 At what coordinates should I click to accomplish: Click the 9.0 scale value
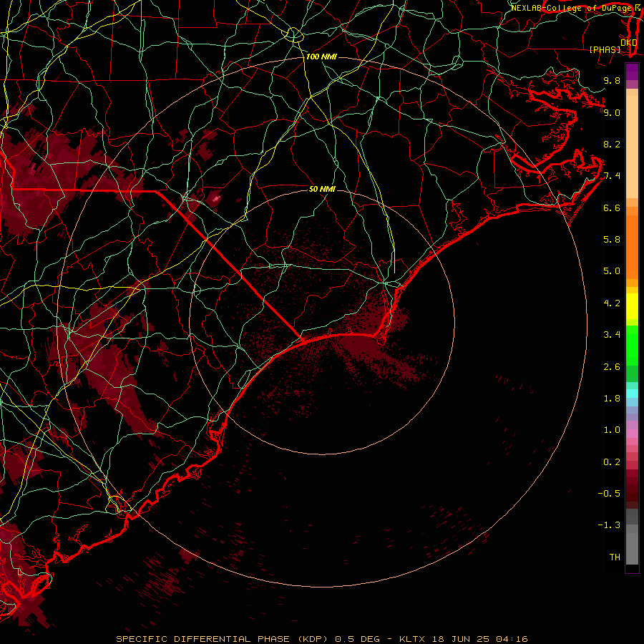(x=612, y=112)
